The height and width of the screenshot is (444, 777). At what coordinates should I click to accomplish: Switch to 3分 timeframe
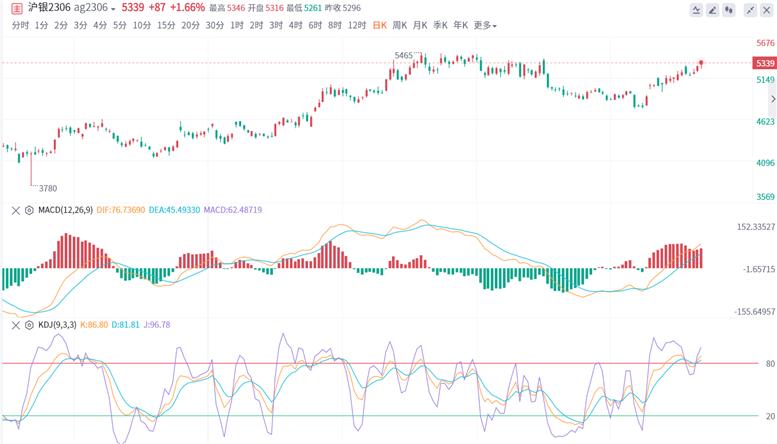pyautogui.click(x=80, y=25)
